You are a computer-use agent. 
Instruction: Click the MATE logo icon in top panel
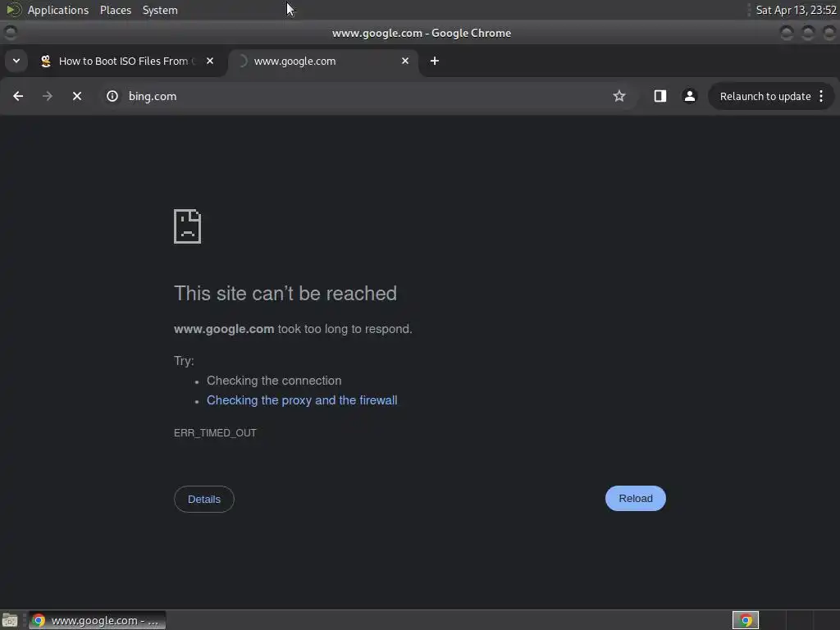coord(13,10)
